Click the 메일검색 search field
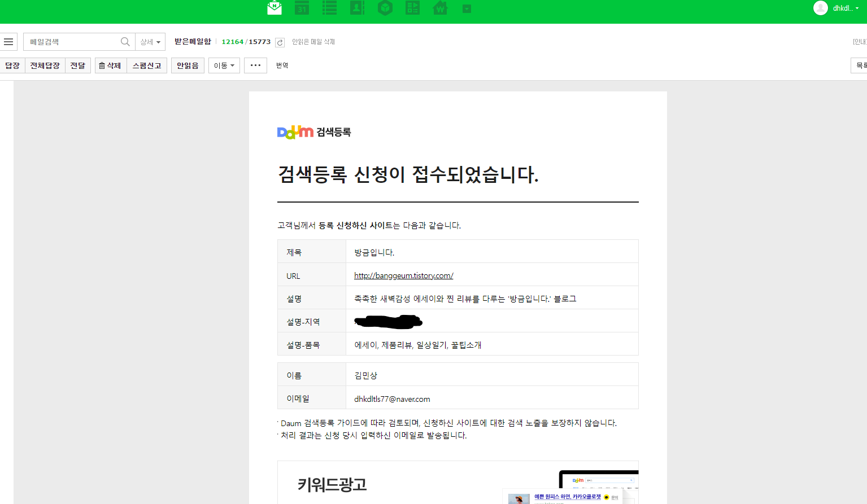Viewport: 867px width, 504px height. (71, 42)
